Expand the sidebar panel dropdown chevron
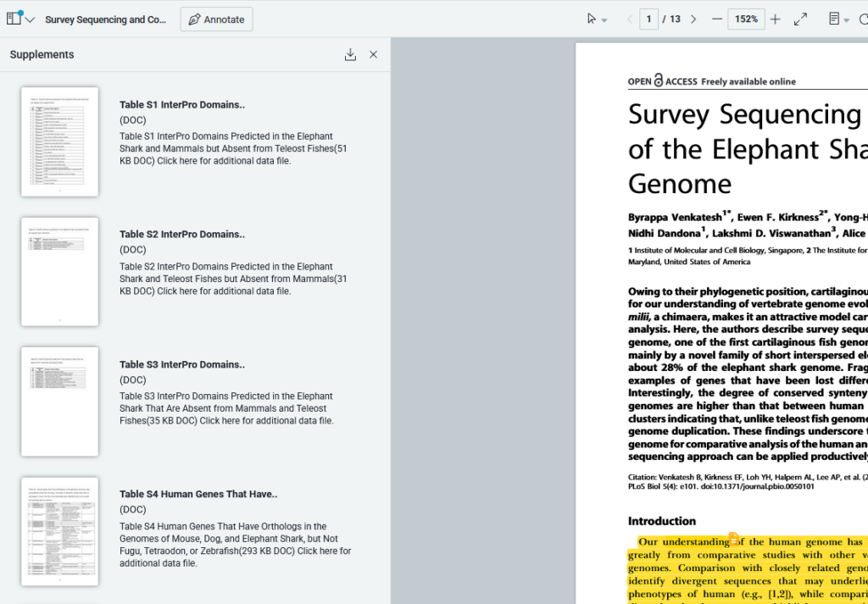The width and height of the screenshot is (868, 604). 31,19
